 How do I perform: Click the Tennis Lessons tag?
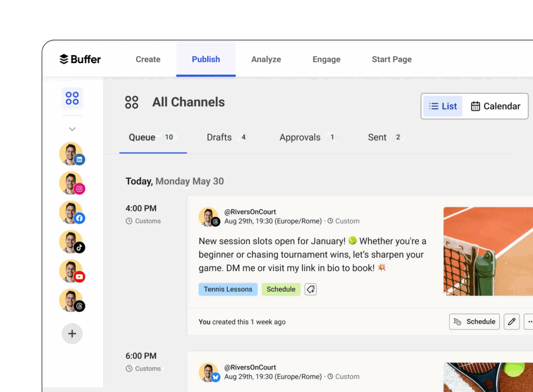click(x=228, y=289)
